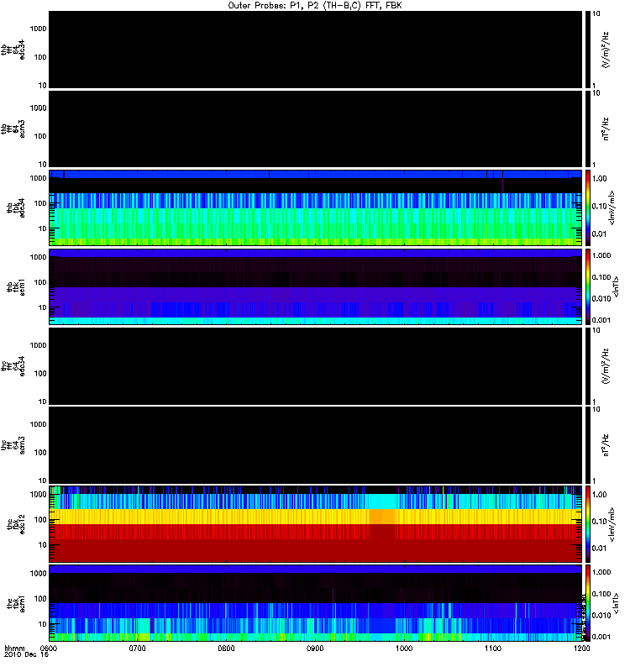Click the purple band in thb fbk scm1 spectrogram
Image resolution: width=630 pixels, height=672 pixels.
315,295
